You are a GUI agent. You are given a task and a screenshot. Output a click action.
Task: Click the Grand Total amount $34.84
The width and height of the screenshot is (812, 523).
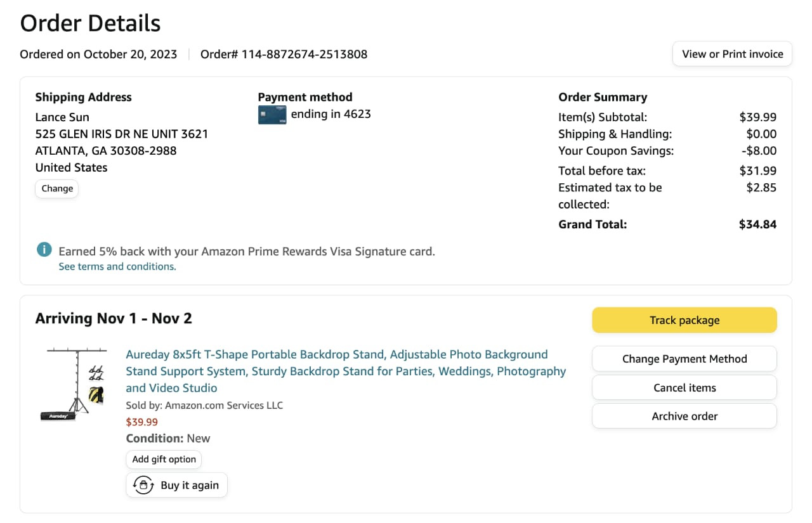coord(757,224)
